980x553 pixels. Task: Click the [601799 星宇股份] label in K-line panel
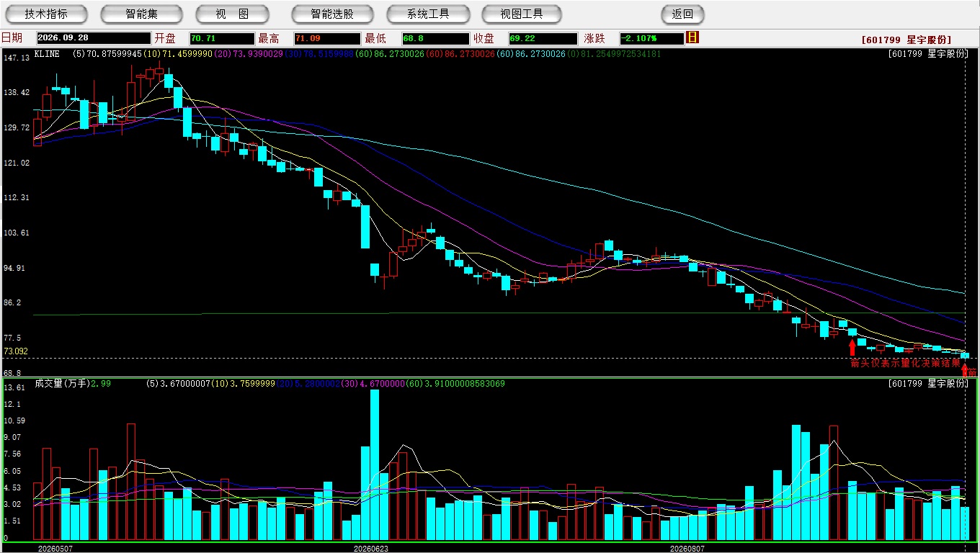[x=928, y=54]
